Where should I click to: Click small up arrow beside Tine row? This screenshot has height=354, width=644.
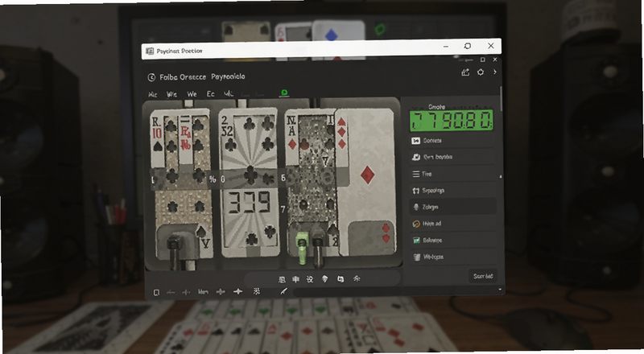coord(500,176)
